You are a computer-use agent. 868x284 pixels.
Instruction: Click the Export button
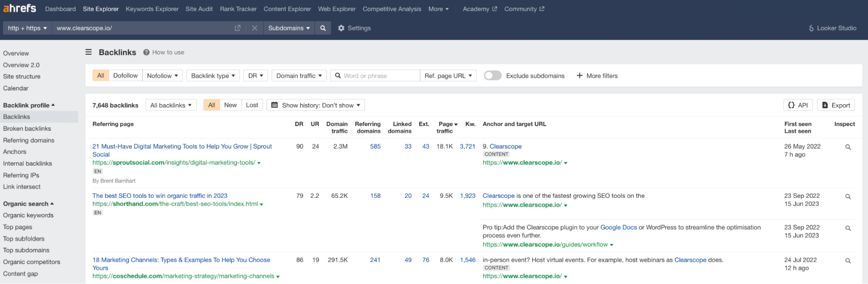(x=836, y=105)
